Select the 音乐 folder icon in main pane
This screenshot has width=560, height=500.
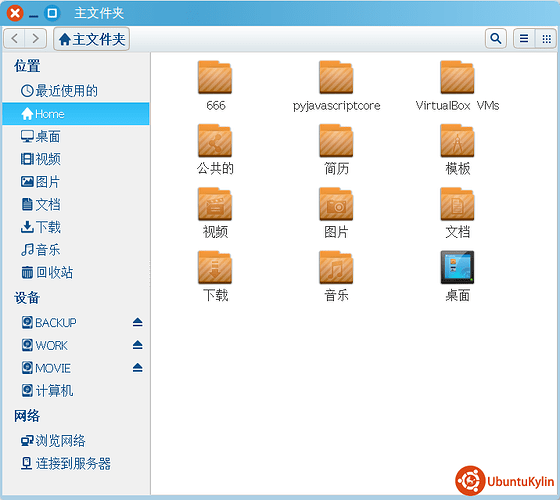336,268
